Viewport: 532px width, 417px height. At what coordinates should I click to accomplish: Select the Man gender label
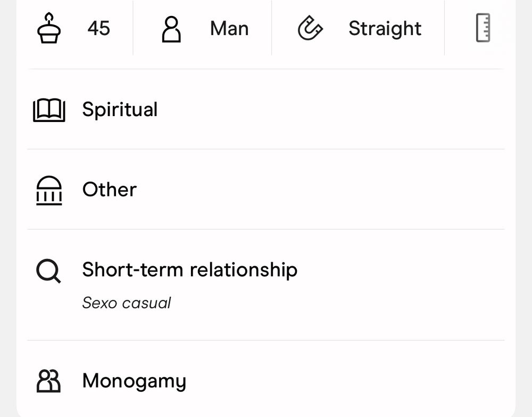[x=229, y=29]
